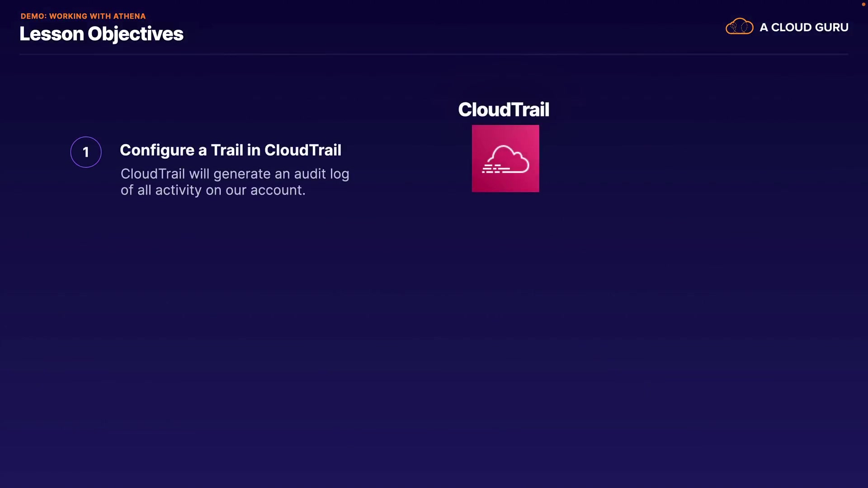Screen dimensions: 868x488
Task: Click the line 'CloudTrail will generate an audit log'
Action: (x=235, y=174)
